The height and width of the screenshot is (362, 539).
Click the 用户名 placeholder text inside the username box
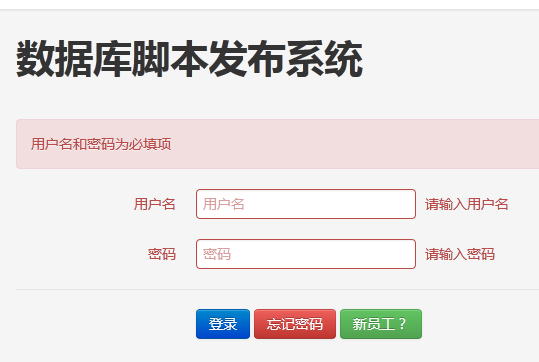223,204
